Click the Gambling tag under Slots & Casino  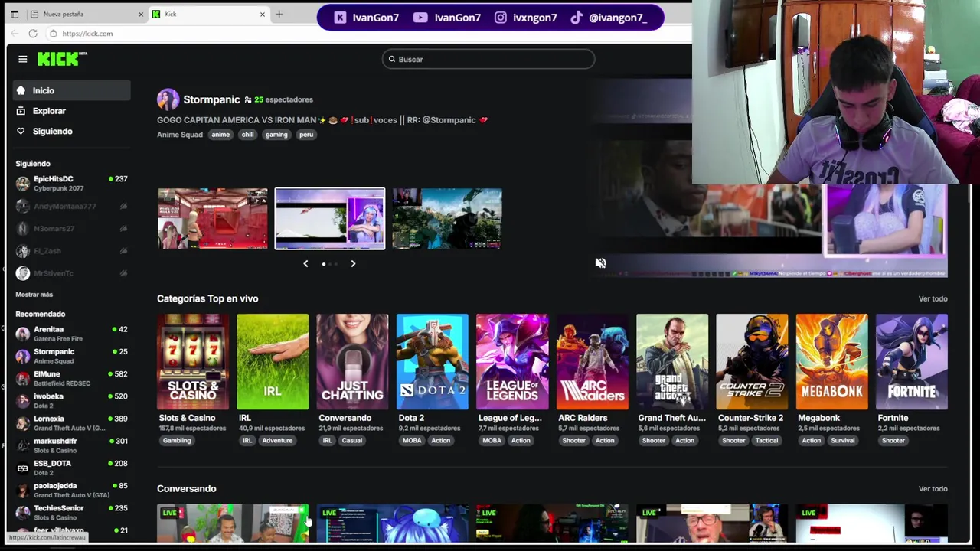pos(177,441)
